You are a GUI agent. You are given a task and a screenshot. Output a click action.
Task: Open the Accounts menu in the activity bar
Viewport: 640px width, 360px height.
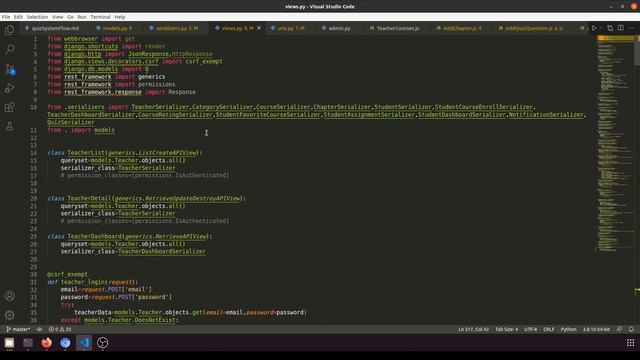coord(9,296)
